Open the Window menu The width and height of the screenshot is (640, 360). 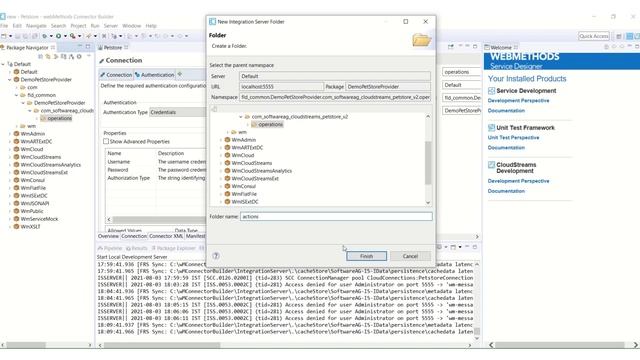pos(131,26)
